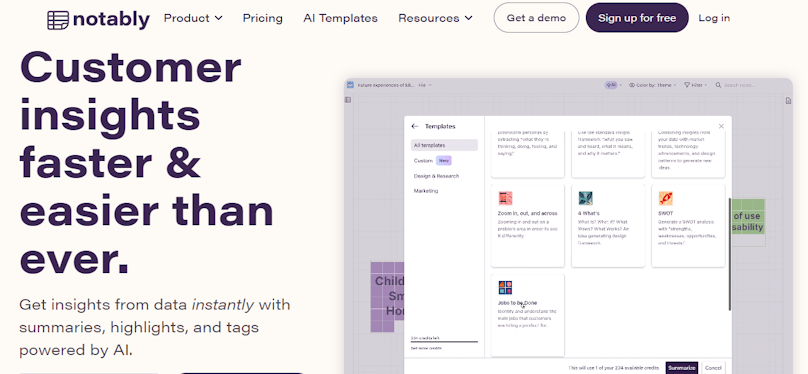Expand the Resources dropdown menu
Image resolution: width=808 pixels, height=374 pixels.
point(435,18)
